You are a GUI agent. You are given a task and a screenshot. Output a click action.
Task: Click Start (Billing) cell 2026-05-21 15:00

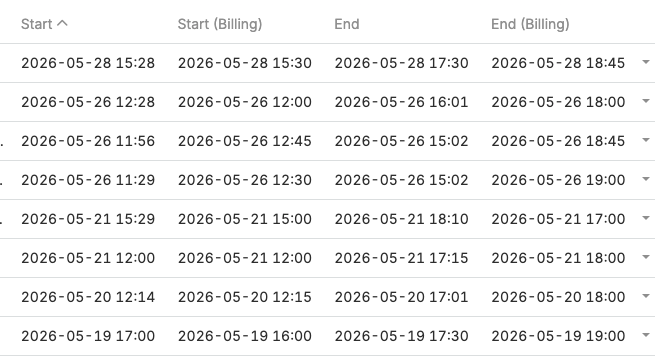pos(245,219)
